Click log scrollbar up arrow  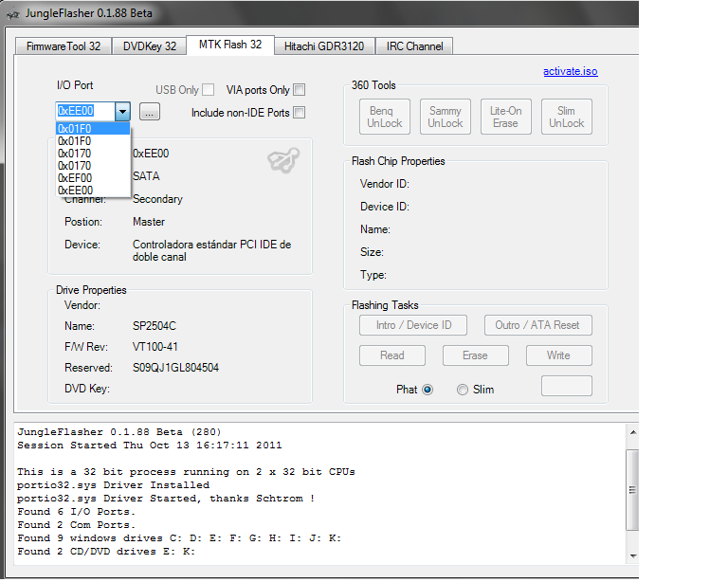click(633, 432)
